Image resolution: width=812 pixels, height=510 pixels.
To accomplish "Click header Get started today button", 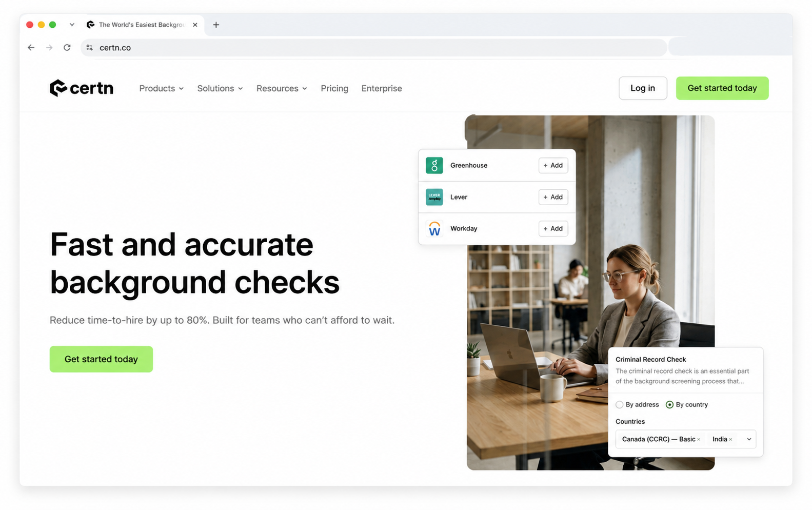I will click(722, 88).
